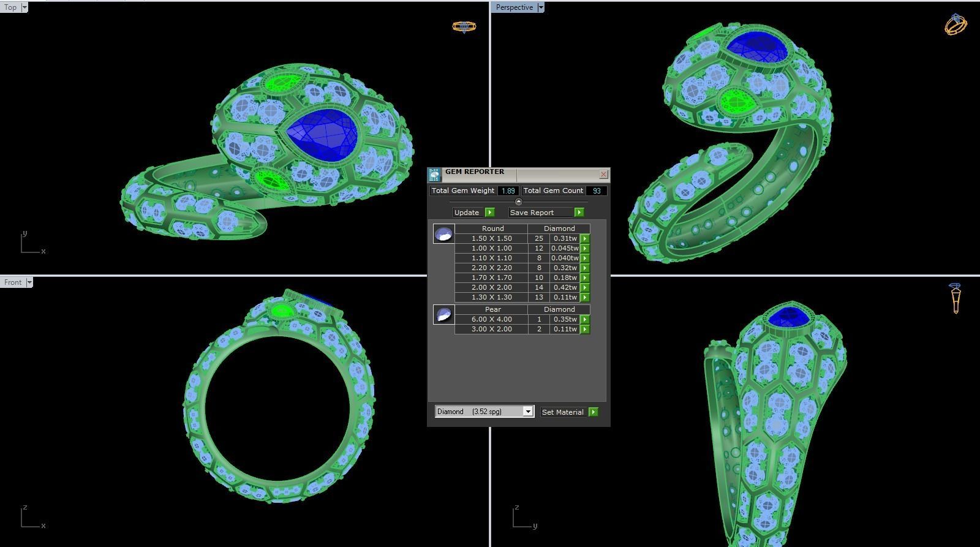This screenshot has height=547, width=980.
Task: Click green arrow beside Set Material
Action: 593,412
